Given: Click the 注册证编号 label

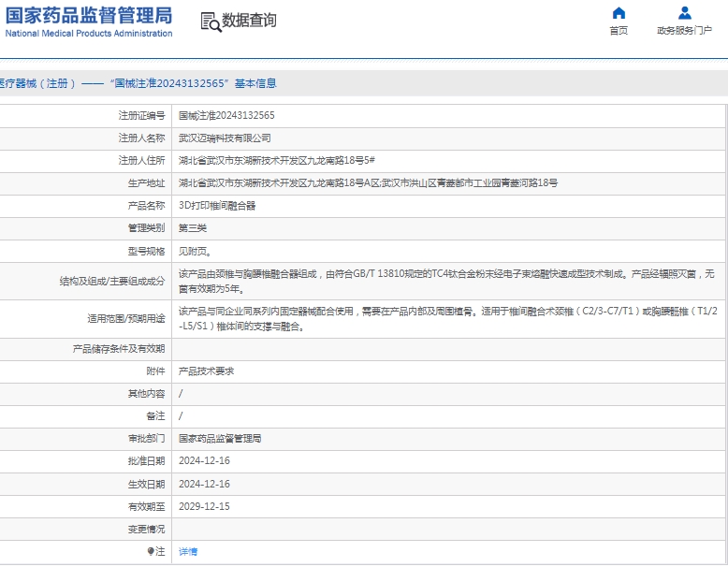Looking at the screenshot, I should [141, 116].
